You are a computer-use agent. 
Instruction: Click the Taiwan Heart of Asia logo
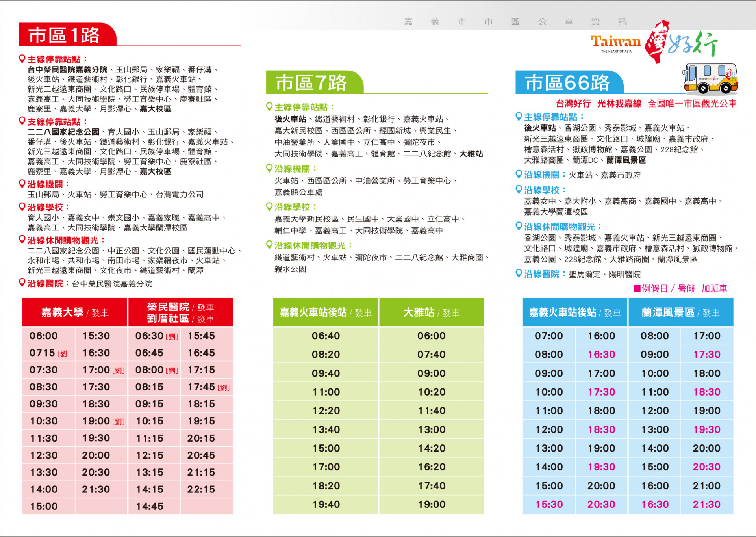(x=616, y=43)
